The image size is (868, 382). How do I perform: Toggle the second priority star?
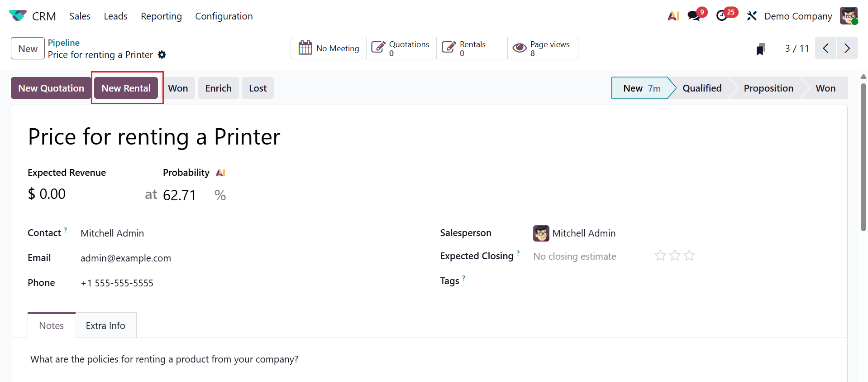pos(674,255)
